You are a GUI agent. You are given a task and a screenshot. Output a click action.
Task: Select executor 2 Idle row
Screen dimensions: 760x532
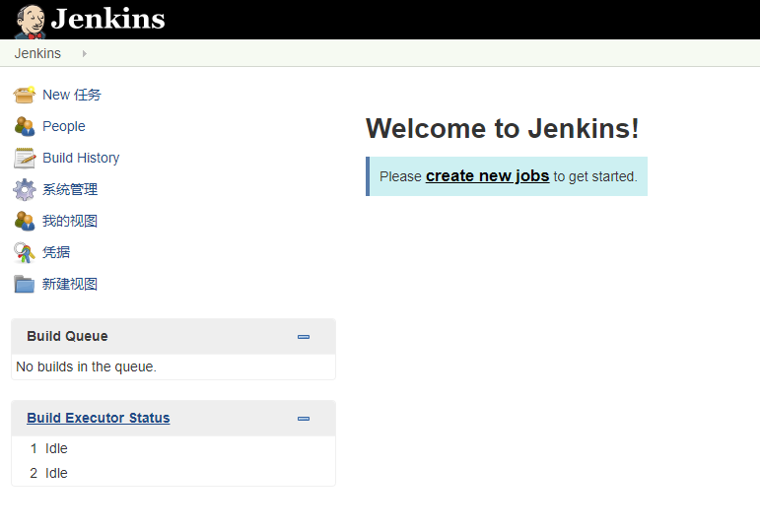pos(173,473)
